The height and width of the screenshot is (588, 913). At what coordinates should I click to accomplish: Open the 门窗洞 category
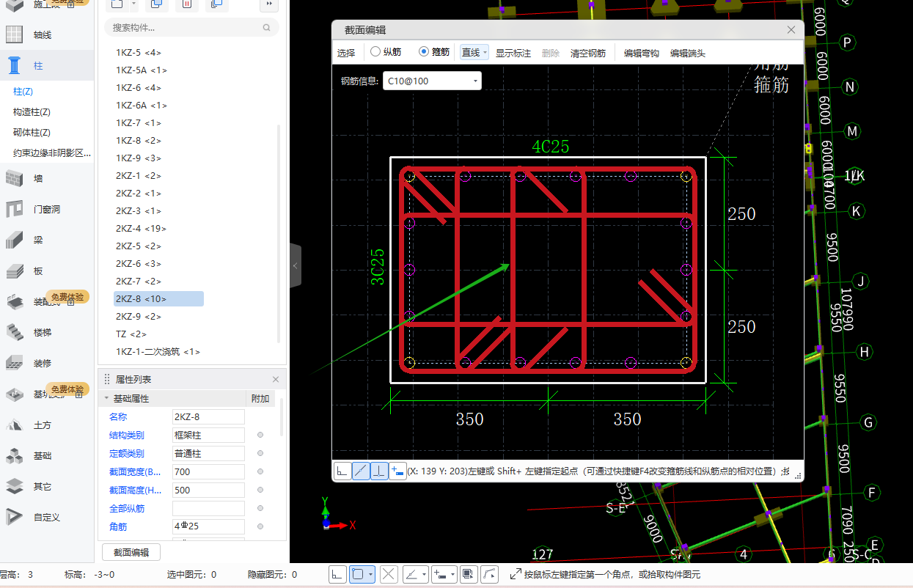(x=46, y=210)
